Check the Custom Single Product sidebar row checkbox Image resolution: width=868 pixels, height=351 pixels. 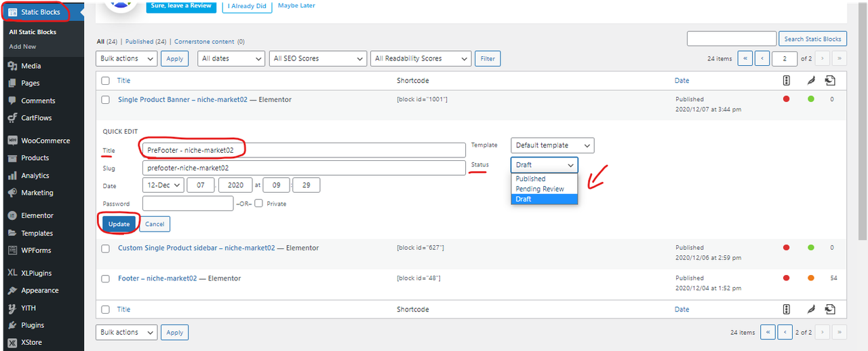coord(105,248)
